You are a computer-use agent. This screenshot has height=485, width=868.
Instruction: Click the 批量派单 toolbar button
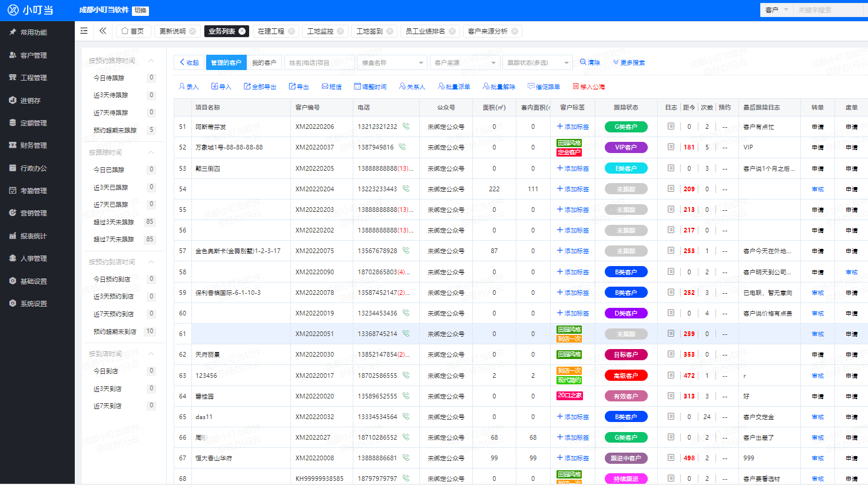pyautogui.click(x=454, y=87)
